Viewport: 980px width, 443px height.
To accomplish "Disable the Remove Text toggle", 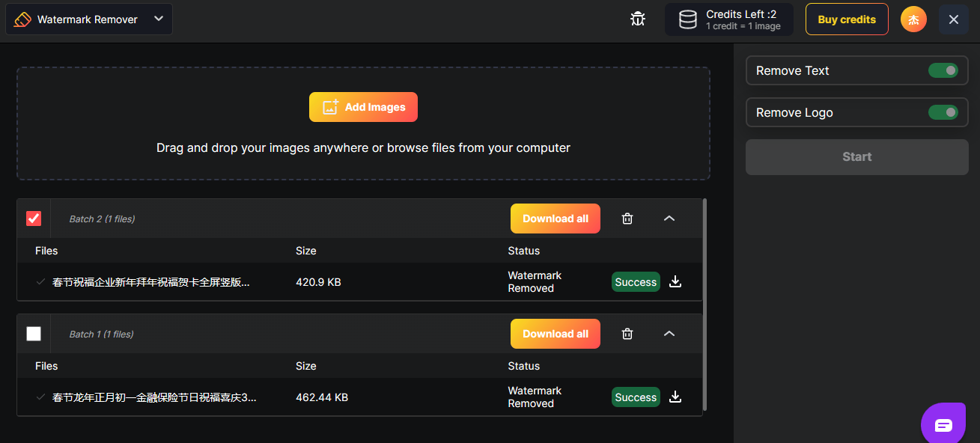I will (x=943, y=70).
